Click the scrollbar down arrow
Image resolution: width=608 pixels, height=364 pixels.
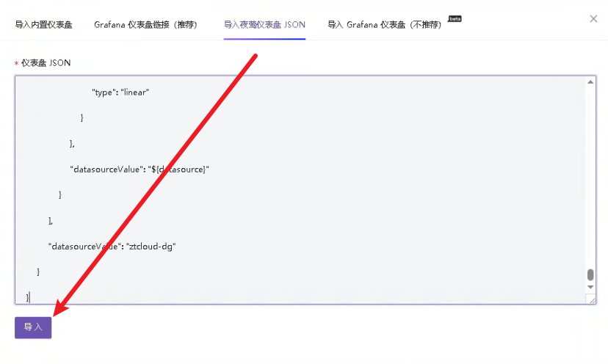[590, 287]
